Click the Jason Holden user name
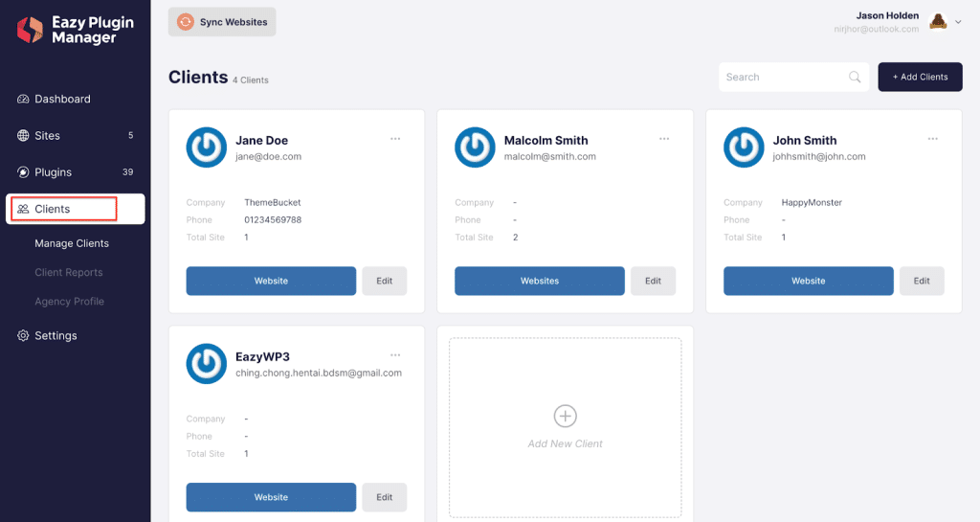The width and height of the screenshot is (980, 522). (887, 15)
